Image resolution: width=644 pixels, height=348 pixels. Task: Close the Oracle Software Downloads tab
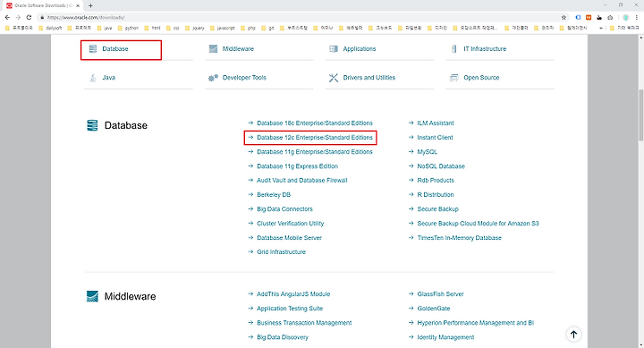pos(78,5)
